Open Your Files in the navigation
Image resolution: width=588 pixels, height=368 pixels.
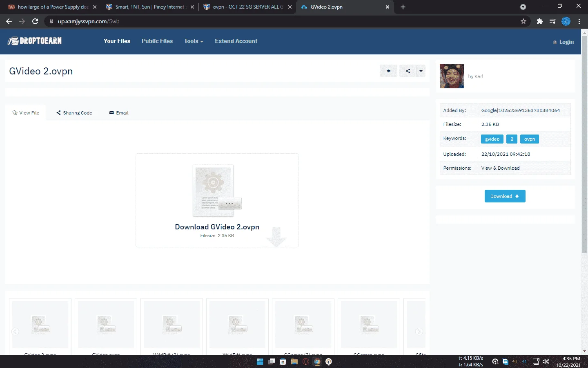[117, 41]
